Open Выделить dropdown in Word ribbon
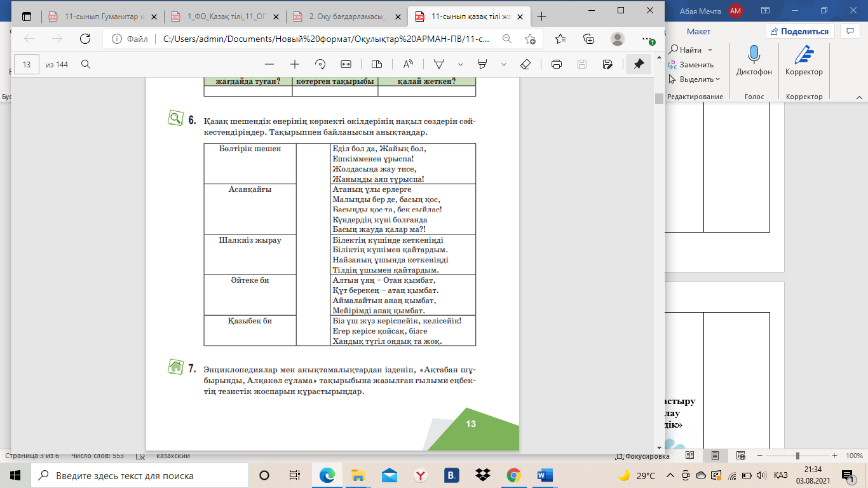868x488 pixels. point(717,79)
